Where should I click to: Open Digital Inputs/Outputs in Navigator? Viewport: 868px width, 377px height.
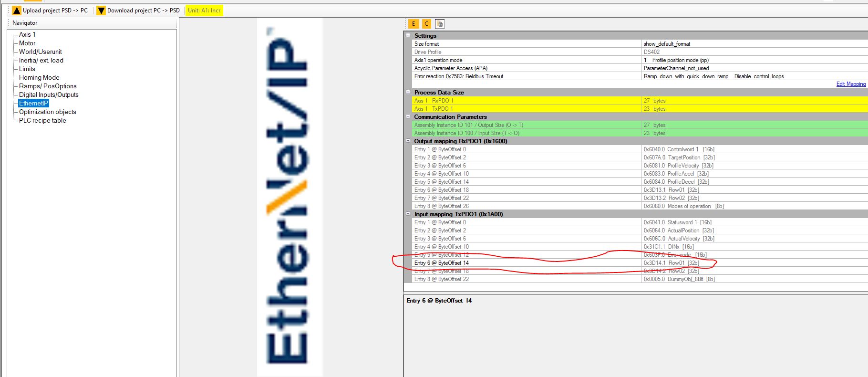tap(49, 94)
